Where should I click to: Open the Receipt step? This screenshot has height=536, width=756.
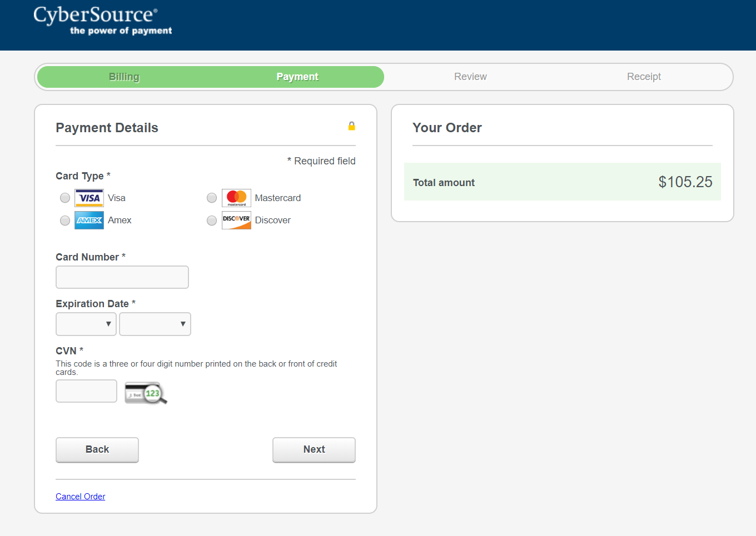click(x=644, y=77)
